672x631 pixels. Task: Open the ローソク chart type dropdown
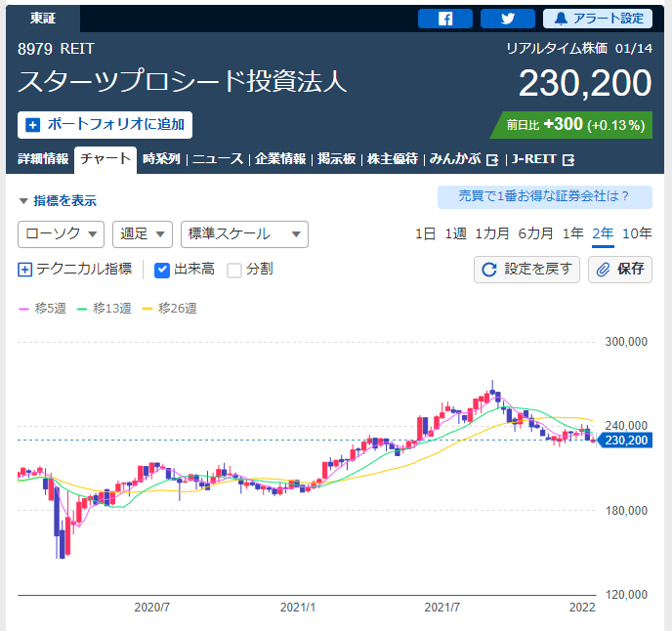(61, 234)
